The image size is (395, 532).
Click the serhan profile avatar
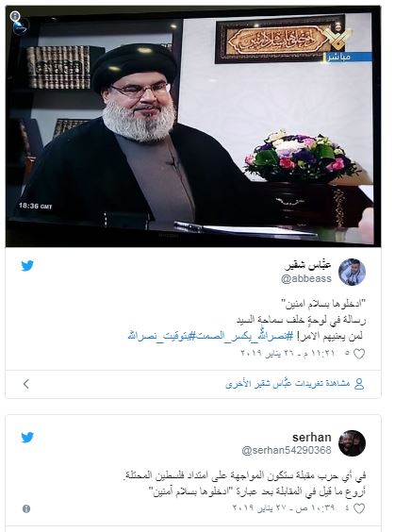[352, 443]
